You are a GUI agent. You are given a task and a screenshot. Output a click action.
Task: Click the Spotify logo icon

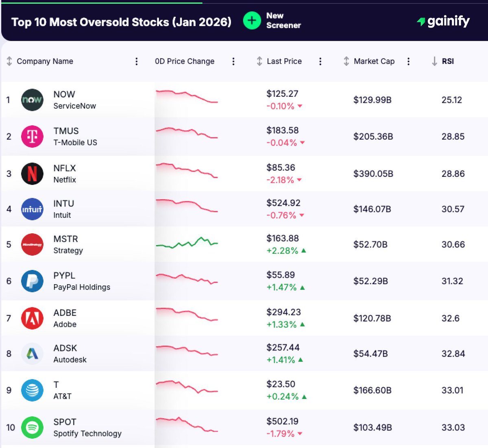click(x=32, y=427)
